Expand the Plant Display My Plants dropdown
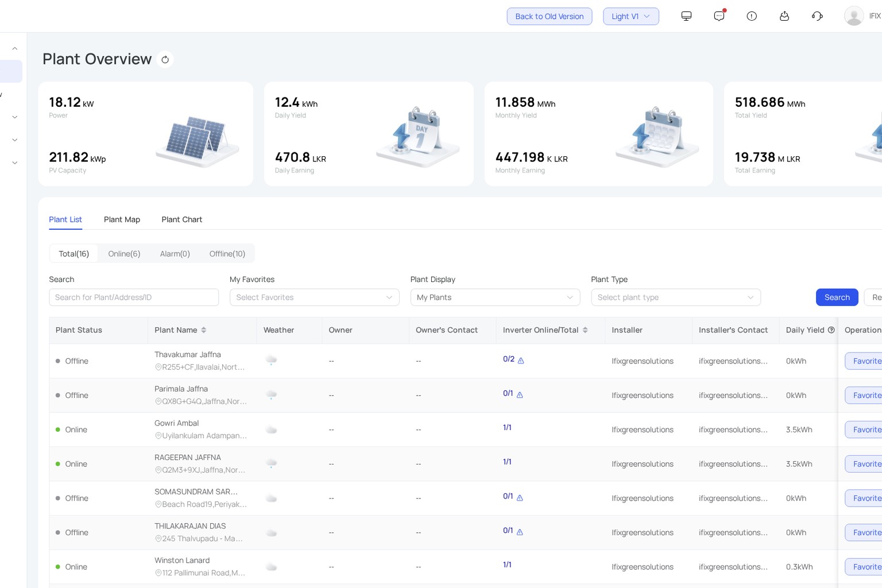This screenshot has height=588, width=882. [x=495, y=297]
